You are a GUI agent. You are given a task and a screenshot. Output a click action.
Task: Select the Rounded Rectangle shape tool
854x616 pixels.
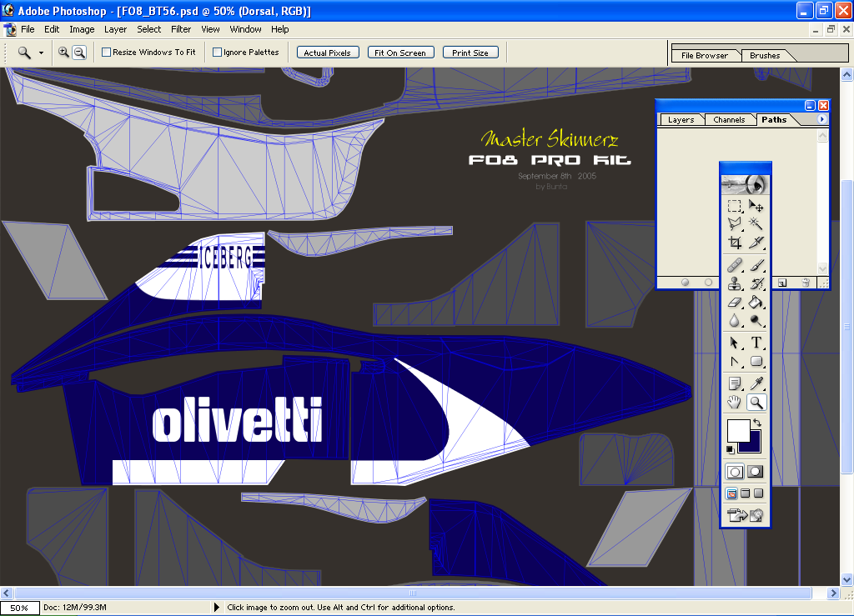pyautogui.click(x=756, y=361)
